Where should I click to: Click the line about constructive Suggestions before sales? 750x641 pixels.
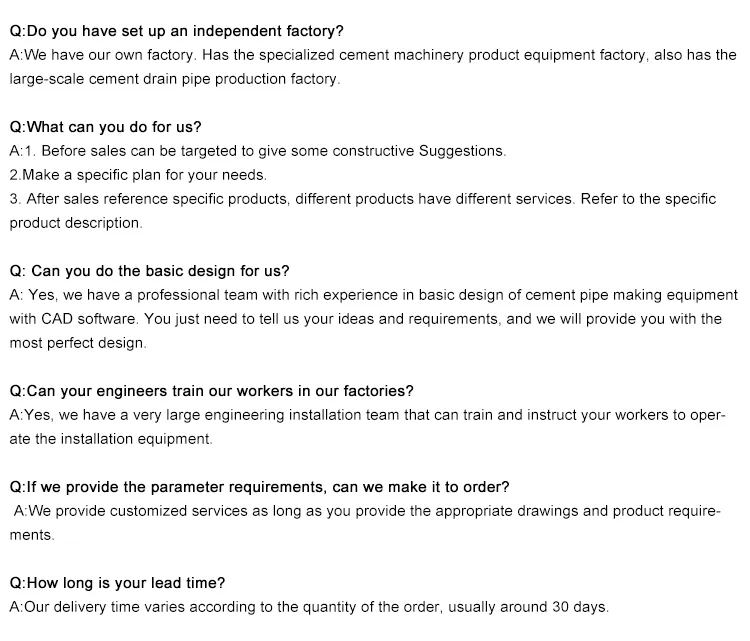258,151
